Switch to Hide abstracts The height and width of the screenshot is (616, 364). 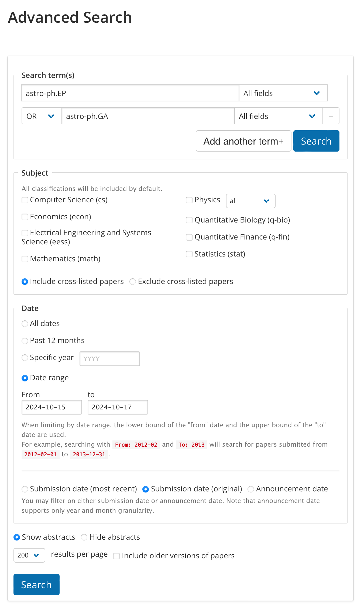coord(84,537)
